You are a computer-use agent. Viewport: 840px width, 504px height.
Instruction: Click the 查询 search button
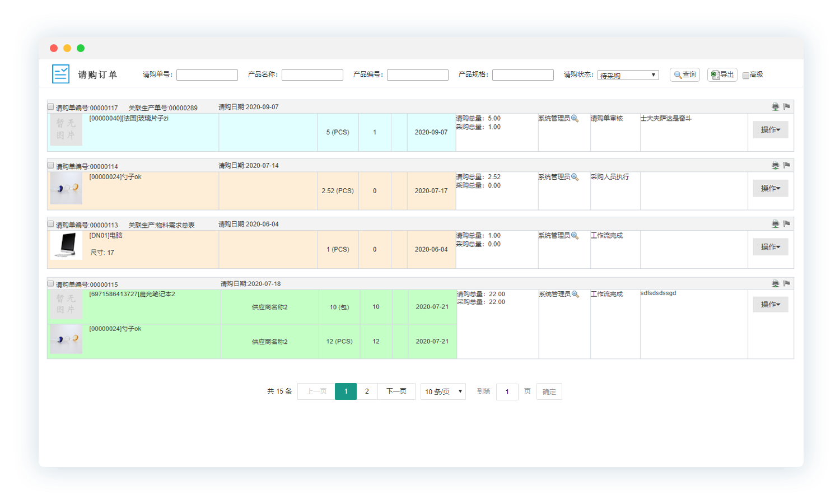coord(684,74)
